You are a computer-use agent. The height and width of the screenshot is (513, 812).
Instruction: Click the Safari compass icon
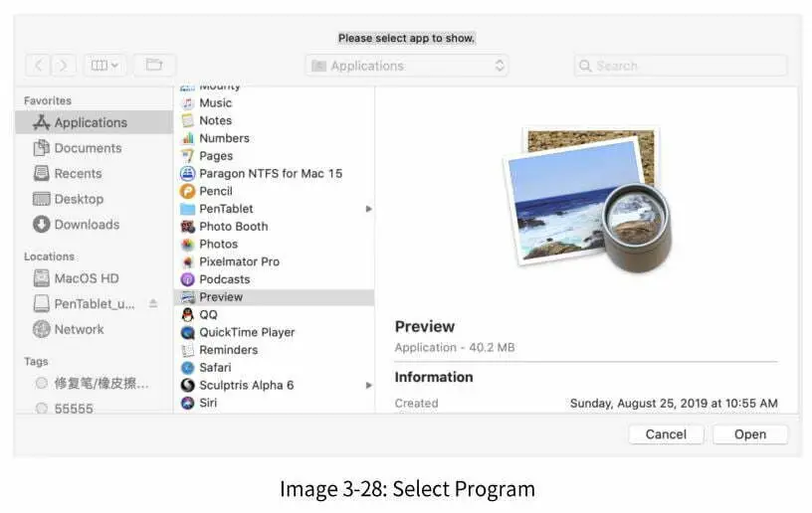pyautogui.click(x=187, y=368)
